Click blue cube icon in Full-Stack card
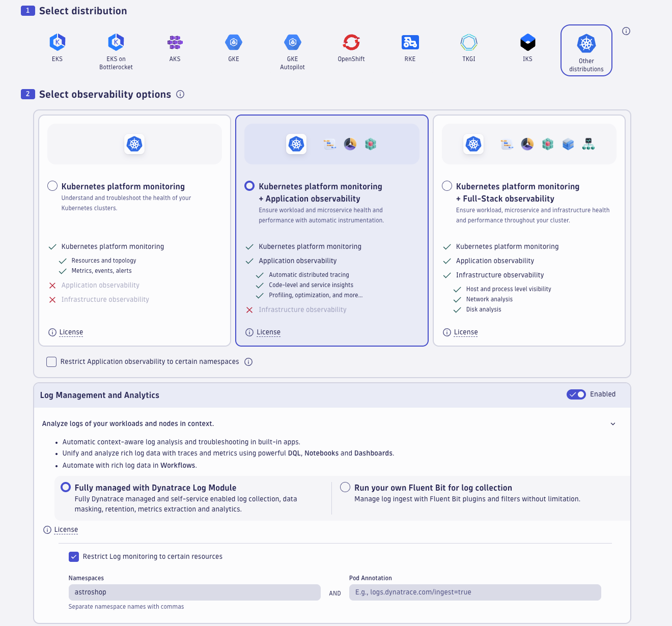 point(568,144)
